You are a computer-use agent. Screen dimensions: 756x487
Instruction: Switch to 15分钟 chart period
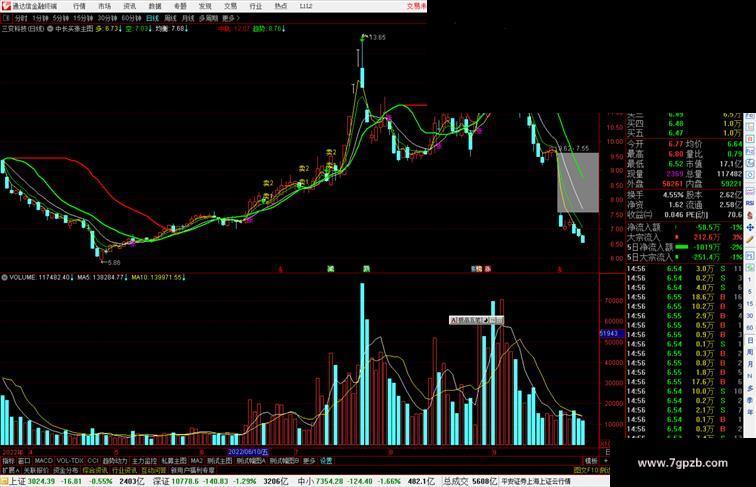pos(83,18)
